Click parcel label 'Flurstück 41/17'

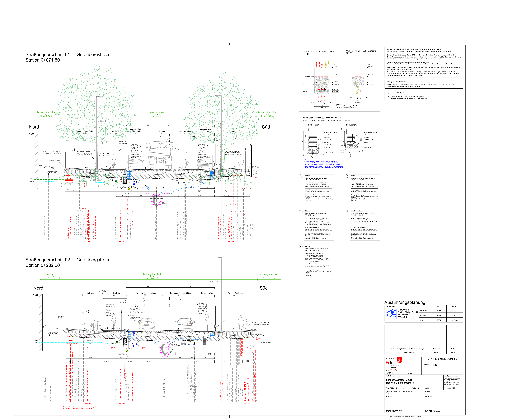point(54,278)
